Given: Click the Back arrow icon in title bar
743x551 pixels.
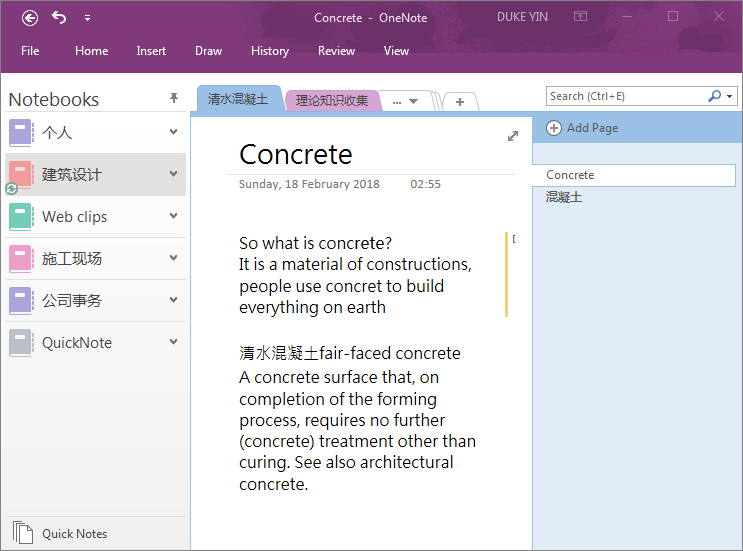Looking at the screenshot, I should point(30,17).
